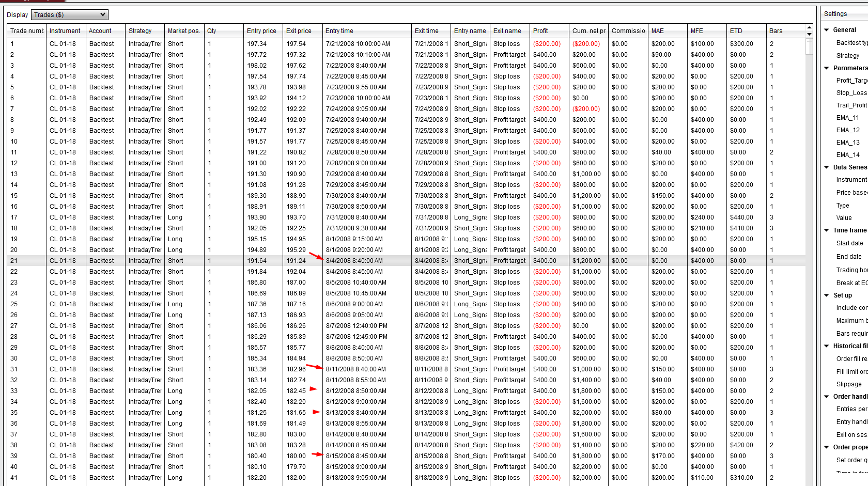Select the End date setting
This screenshot has width=868, height=486.
[x=849, y=257]
